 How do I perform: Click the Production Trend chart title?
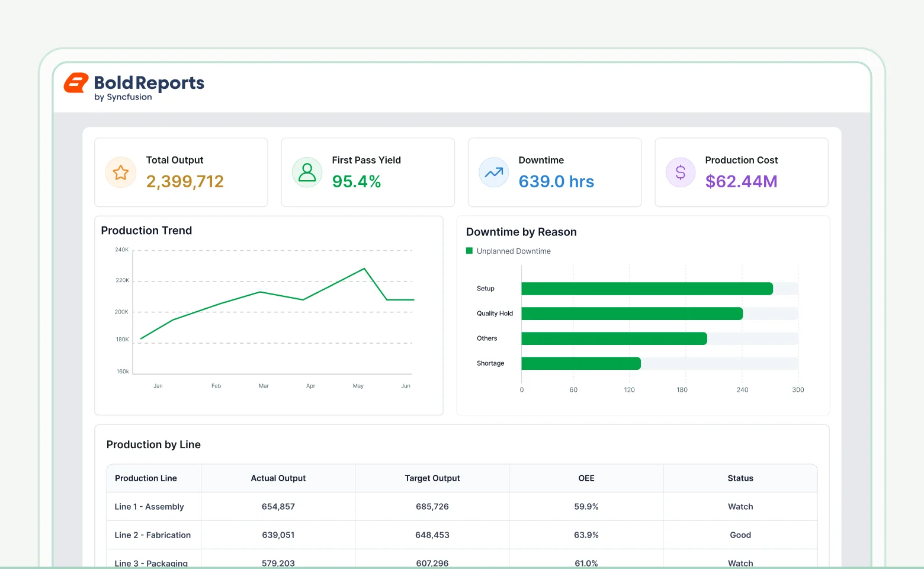(146, 231)
